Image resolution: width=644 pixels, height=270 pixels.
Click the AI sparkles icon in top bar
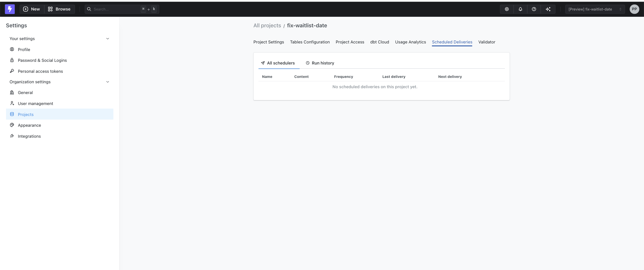[x=549, y=9]
